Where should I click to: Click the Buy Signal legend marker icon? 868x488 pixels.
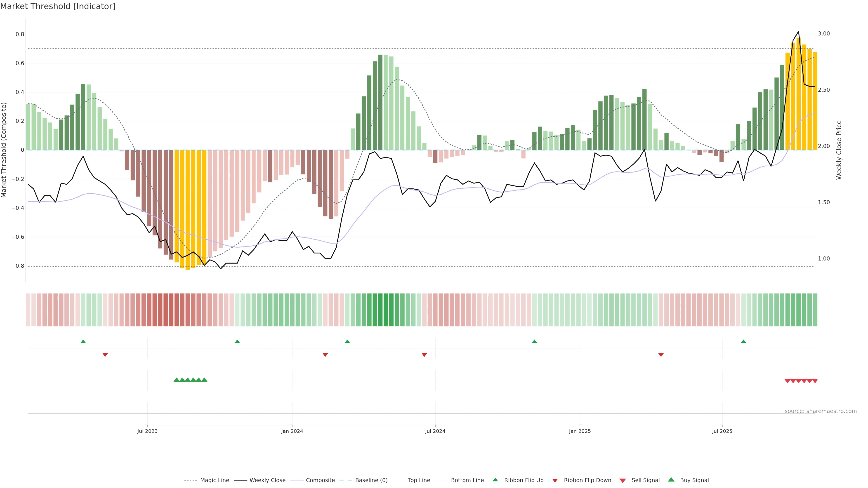(x=671, y=480)
